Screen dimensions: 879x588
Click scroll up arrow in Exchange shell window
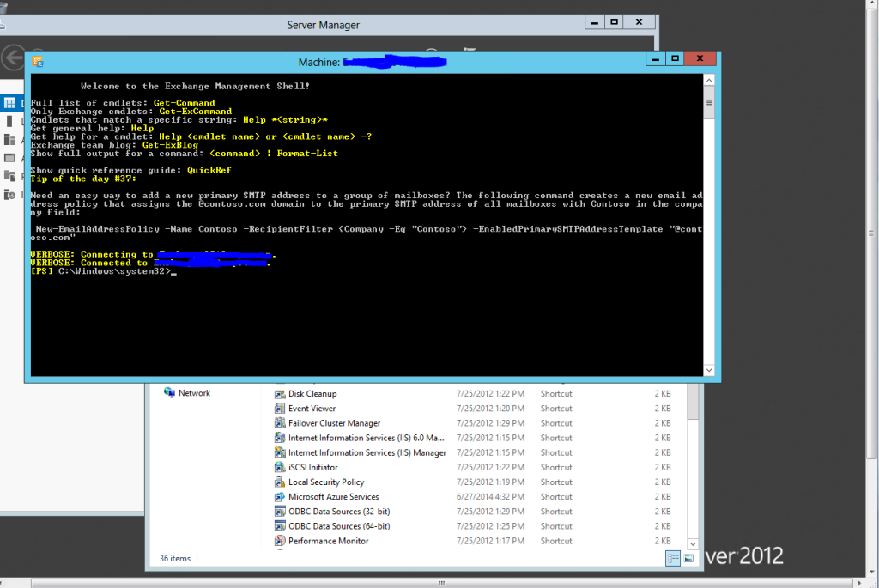pyautogui.click(x=709, y=80)
